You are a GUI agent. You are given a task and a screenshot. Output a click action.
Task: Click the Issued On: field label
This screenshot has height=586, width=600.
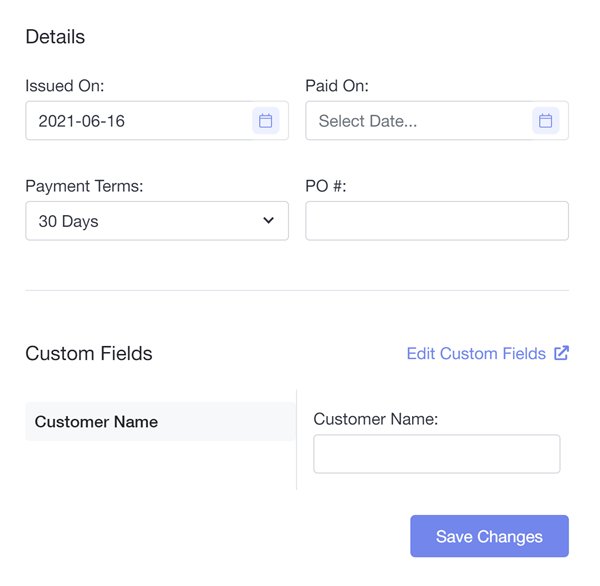click(x=65, y=86)
